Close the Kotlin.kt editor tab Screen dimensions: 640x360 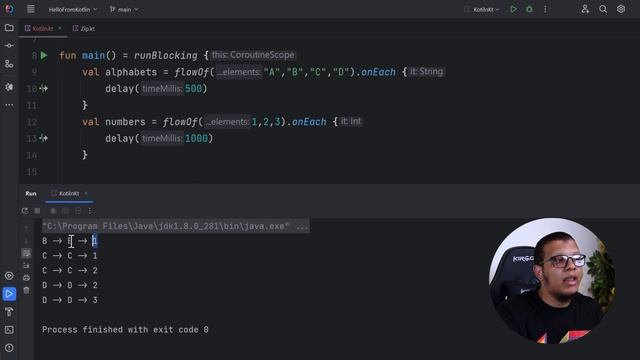click(x=60, y=28)
